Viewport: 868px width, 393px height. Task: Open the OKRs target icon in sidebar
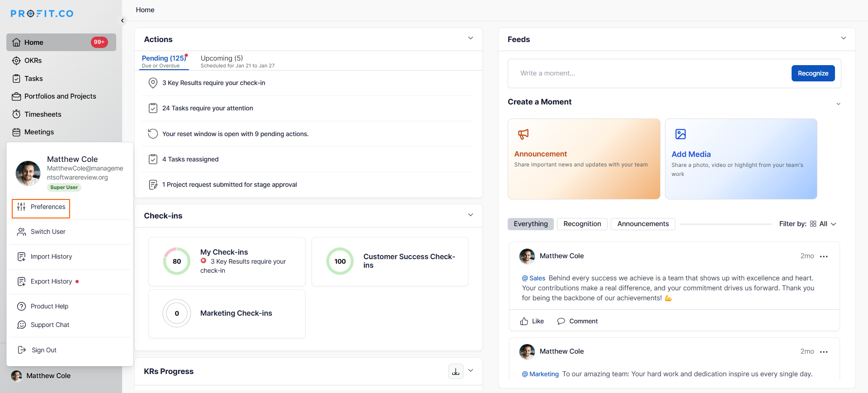tap(16, 61)
